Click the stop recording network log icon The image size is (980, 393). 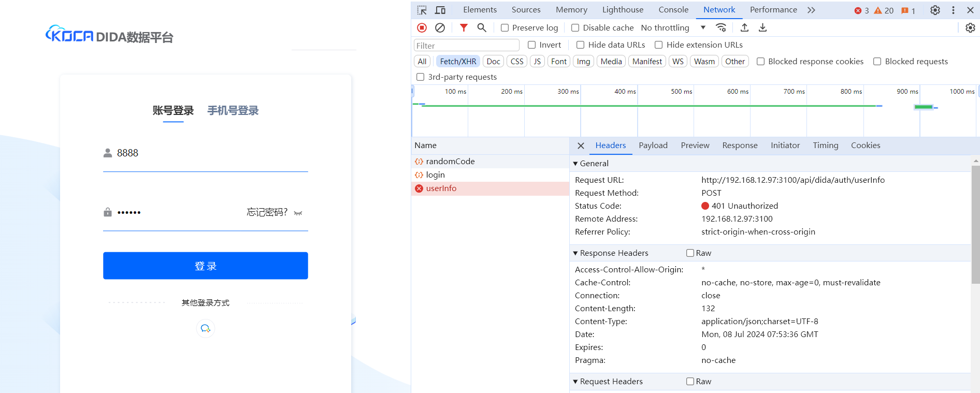(x=422, y=28)
